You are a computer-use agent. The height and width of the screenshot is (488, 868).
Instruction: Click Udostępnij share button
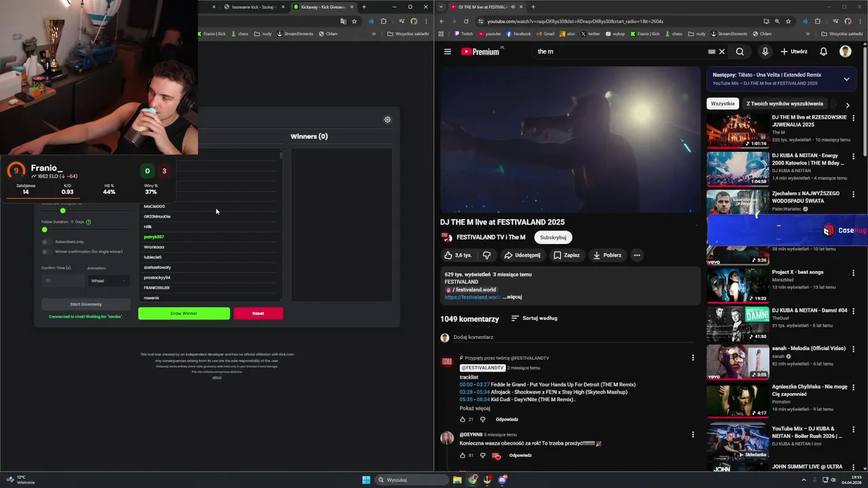[x=522, y=256]
